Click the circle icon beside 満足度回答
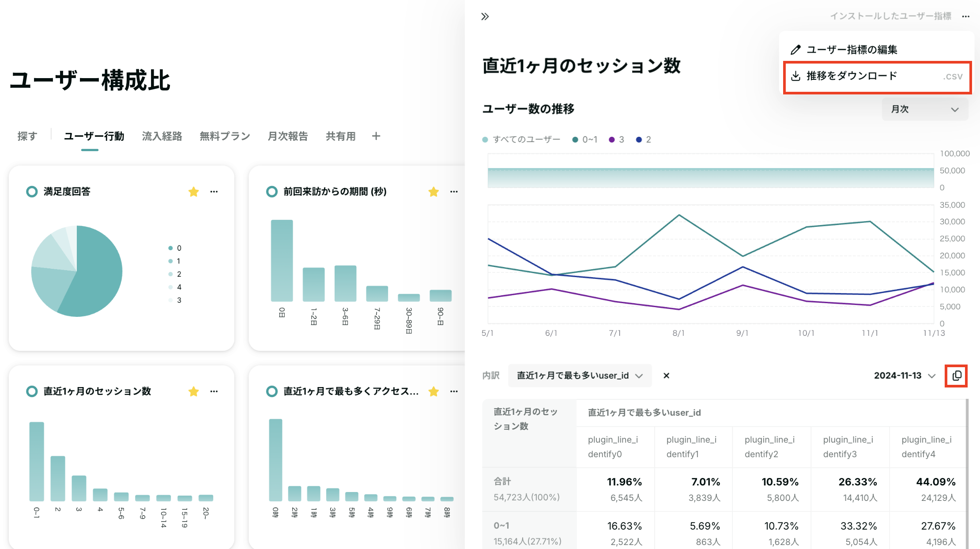The image size is (980, 549). [32, 192]
